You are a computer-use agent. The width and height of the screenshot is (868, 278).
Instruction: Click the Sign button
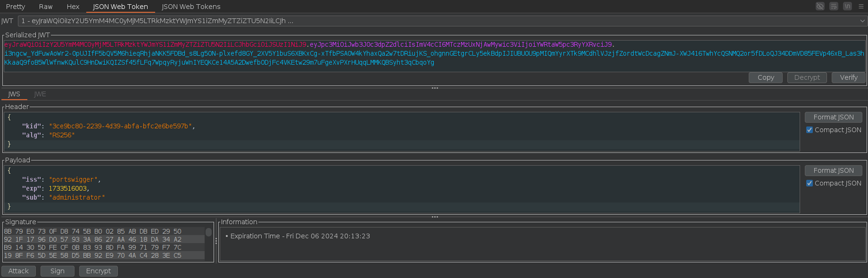57,271
